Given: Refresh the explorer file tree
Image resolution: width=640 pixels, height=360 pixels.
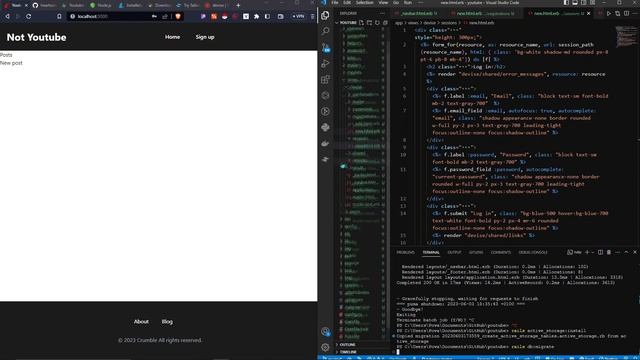Looking at the screenshot, I should (377, 23).
